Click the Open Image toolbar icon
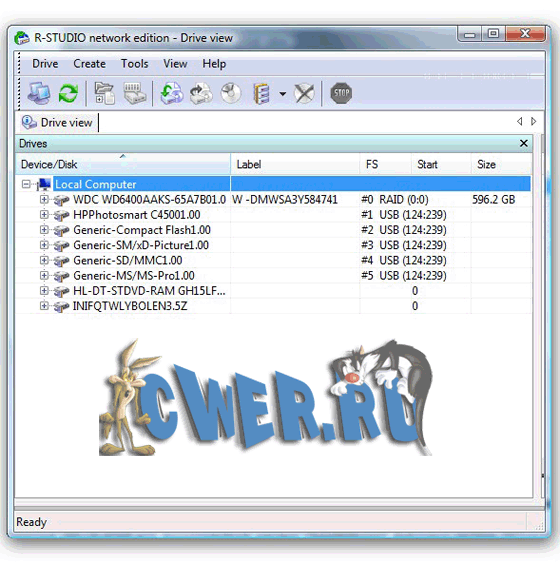 [172, 94]
